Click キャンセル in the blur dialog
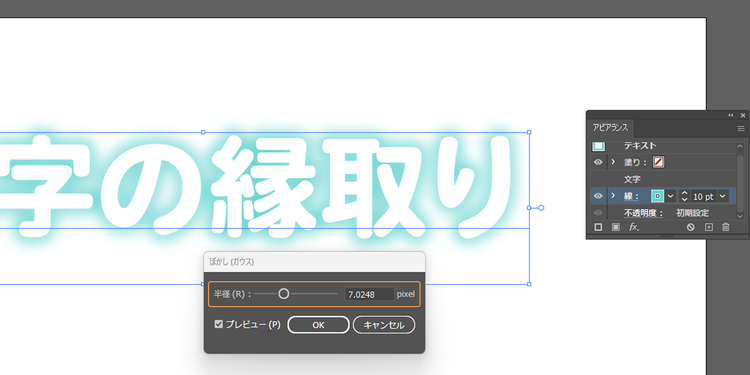 [x=384, y=325]
